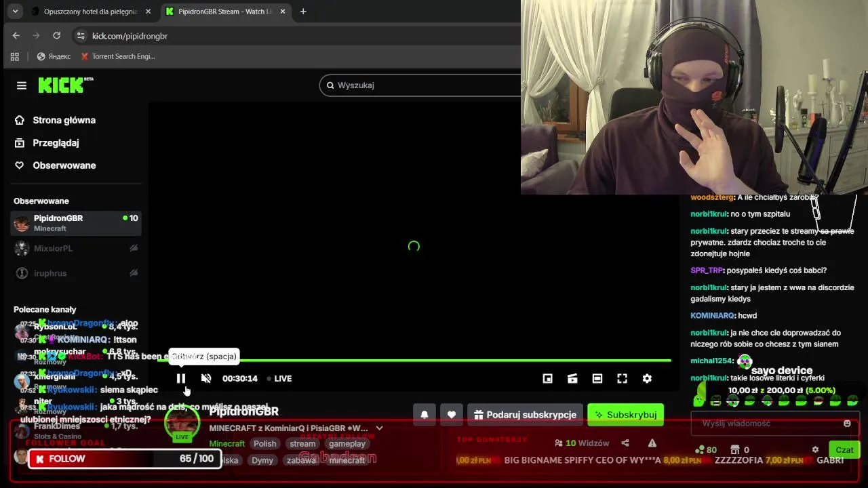The image size is (868, 488).
Task: Select the Dymy tag
Action: click(x=262, y=460)
